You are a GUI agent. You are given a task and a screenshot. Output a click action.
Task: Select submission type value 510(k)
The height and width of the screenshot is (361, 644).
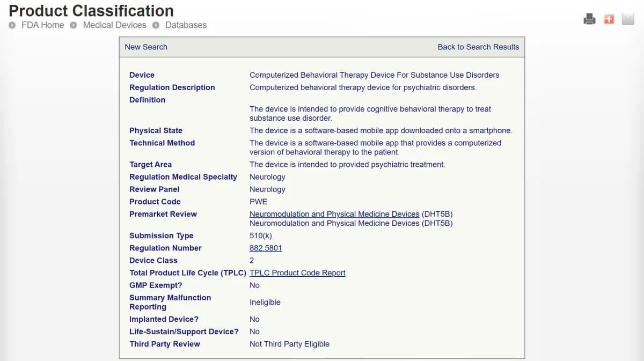tap(261, 235)
